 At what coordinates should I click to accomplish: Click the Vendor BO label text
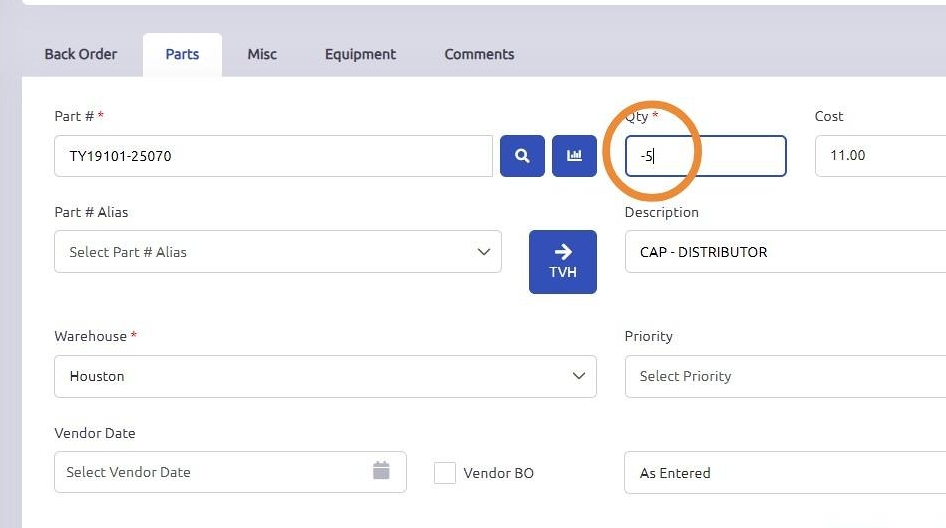point(498,473)
